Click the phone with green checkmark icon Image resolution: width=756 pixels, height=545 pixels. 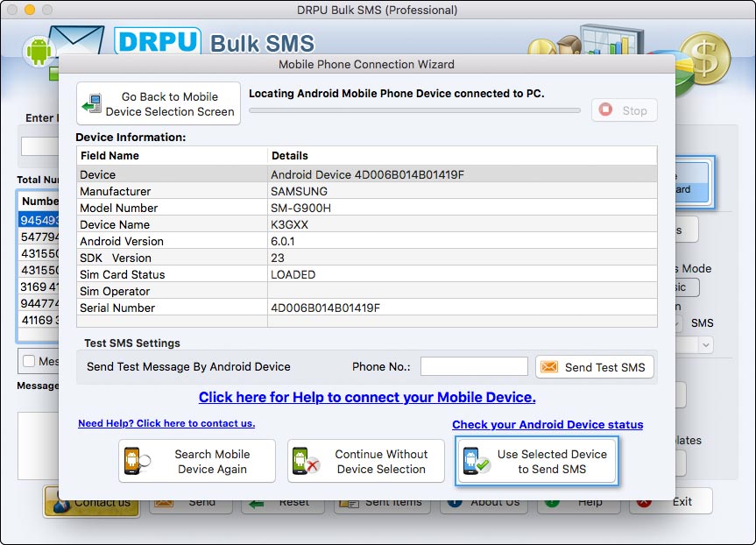476,461
